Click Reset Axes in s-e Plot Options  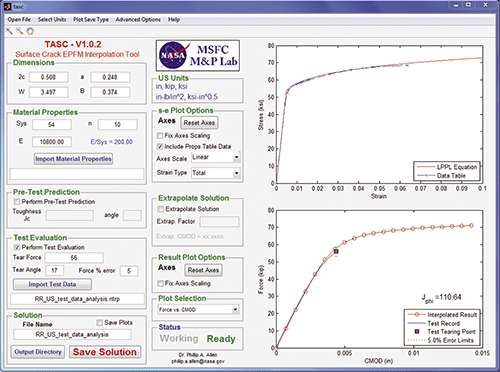(199, 123)
